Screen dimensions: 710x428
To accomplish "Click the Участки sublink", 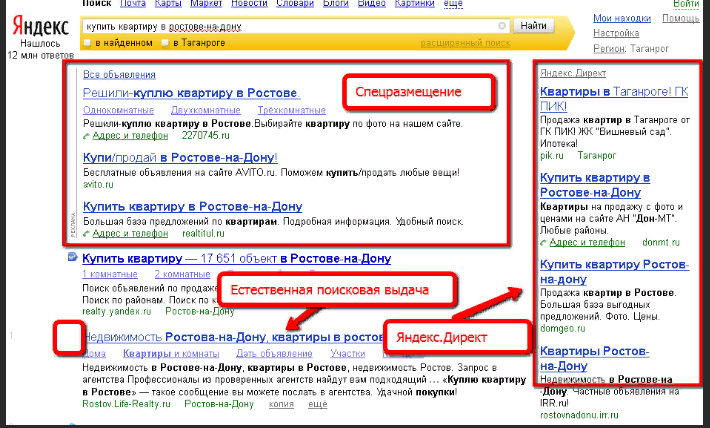I will (x=348, y=354).
